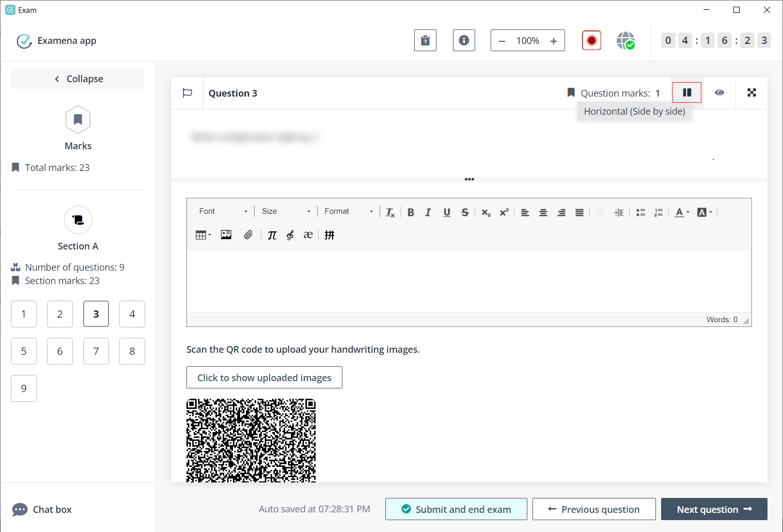The width and height of the screenshot is (783, 532).
Task: Toggle superscript formatting
Action: (x=504, y=212)
